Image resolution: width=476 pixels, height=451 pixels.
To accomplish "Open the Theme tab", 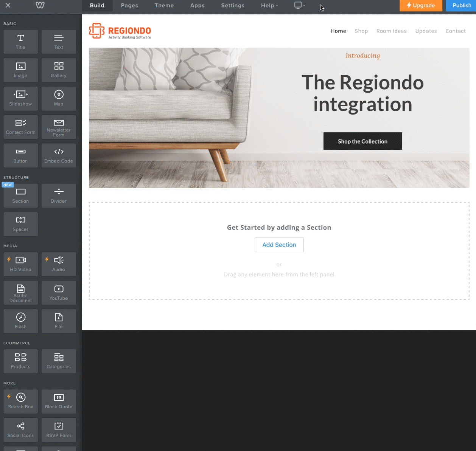I will pyautogui.click(x=164, y=5).
